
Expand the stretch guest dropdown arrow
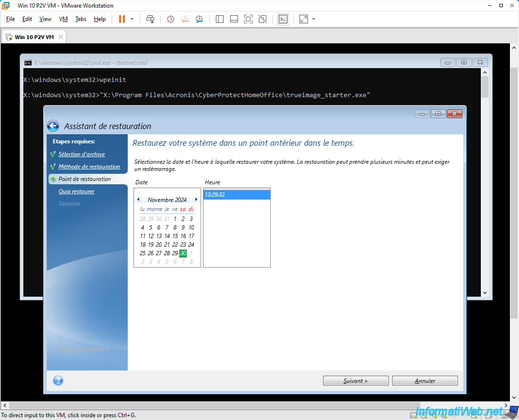pos(314,19)
